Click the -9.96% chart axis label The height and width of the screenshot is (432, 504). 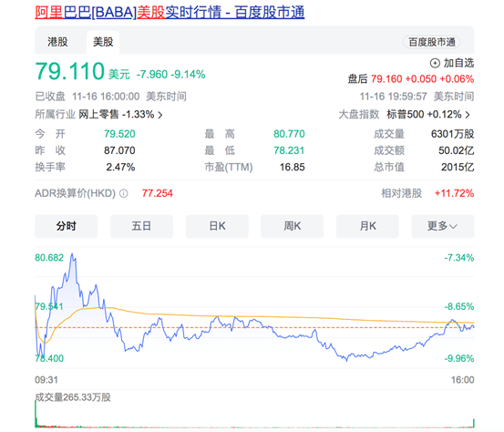pos(459,358)
